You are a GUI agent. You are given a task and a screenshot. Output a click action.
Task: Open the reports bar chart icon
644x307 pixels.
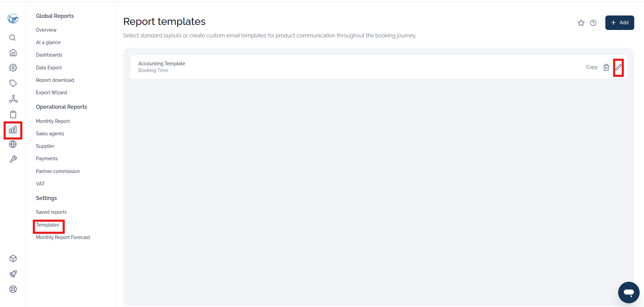click(x=13, y=130)
